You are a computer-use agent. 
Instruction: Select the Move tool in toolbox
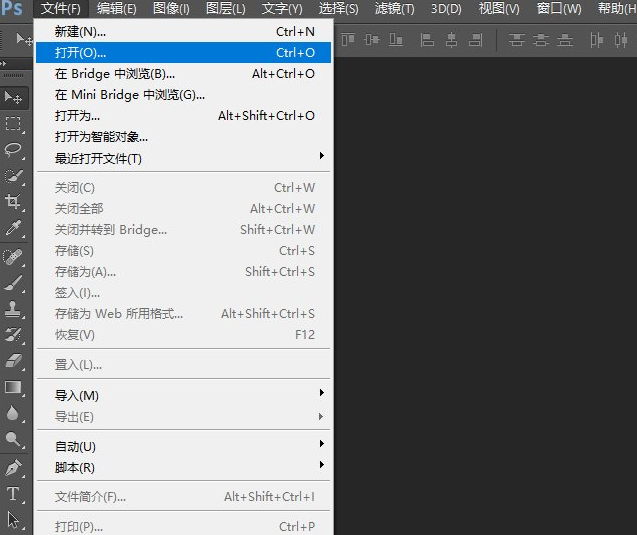click(13, 97)
